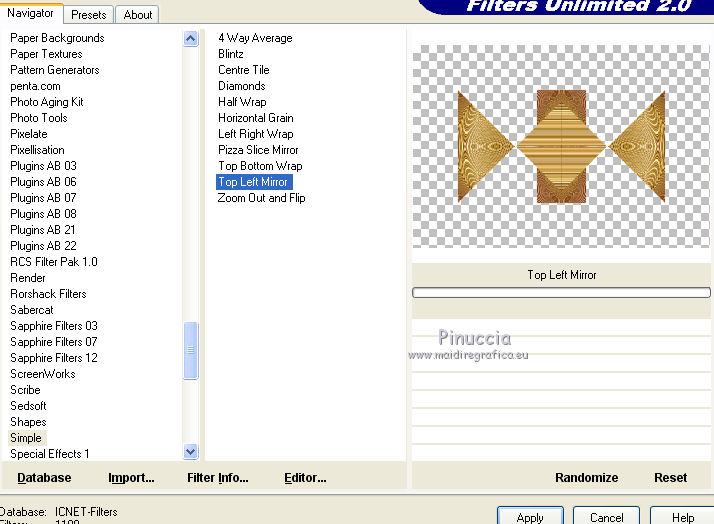Choose the Top Bottom Wrap filter
Screen dimensions: 714x524
pos(260,166)
